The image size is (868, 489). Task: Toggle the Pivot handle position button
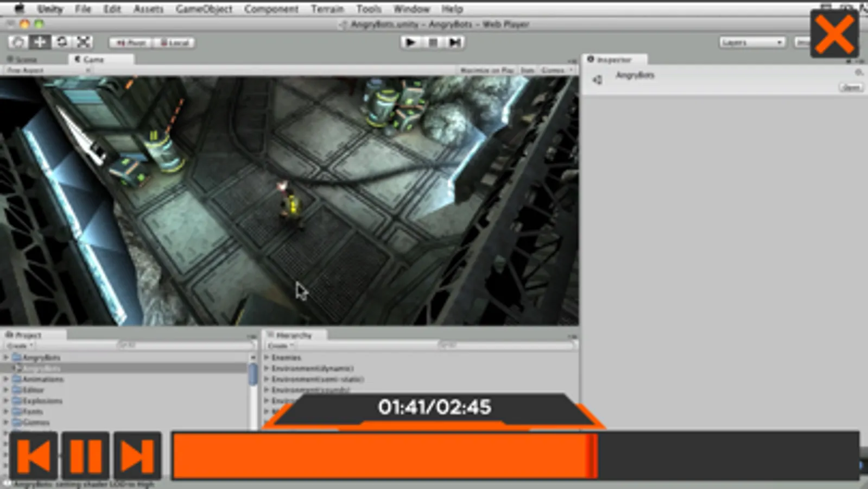131,42
